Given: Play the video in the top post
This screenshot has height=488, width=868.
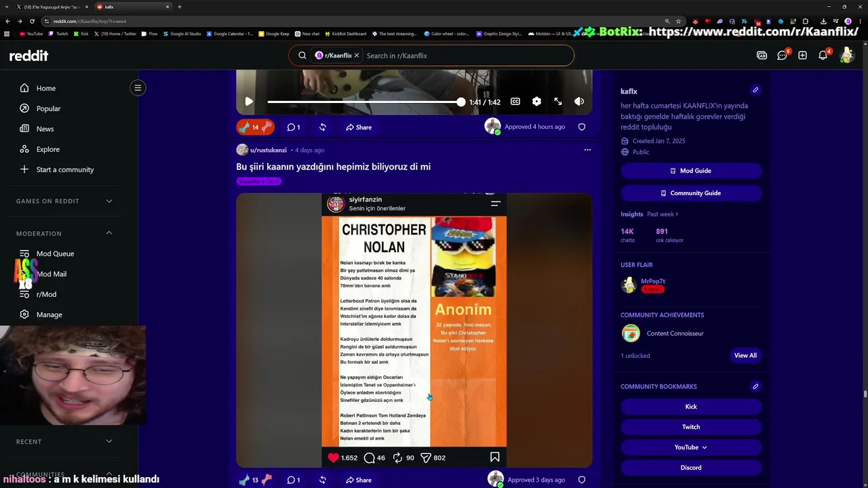Looking at the screenshot, I should (249, 102).
